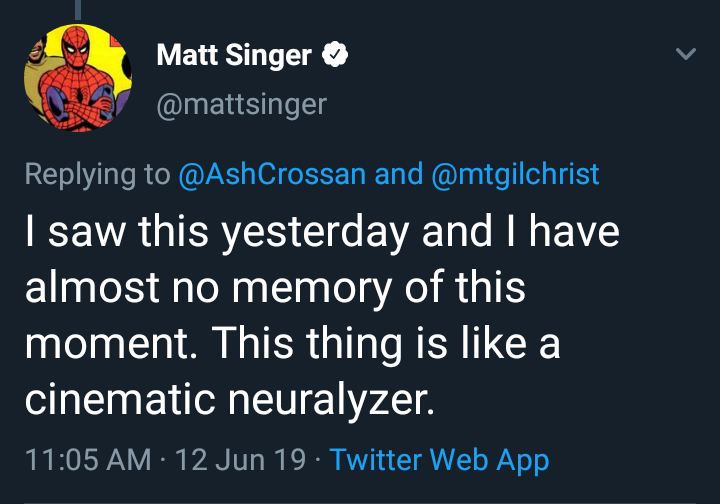Screen dimensions: 720x504
Task: Select the 12 Jun 19 date
Action: tap(240, 460)
